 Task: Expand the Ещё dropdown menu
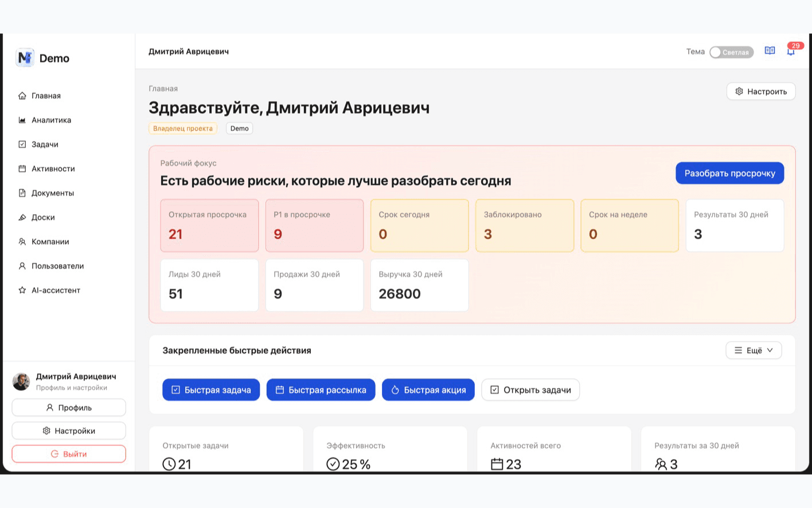[x=754, y=350]
